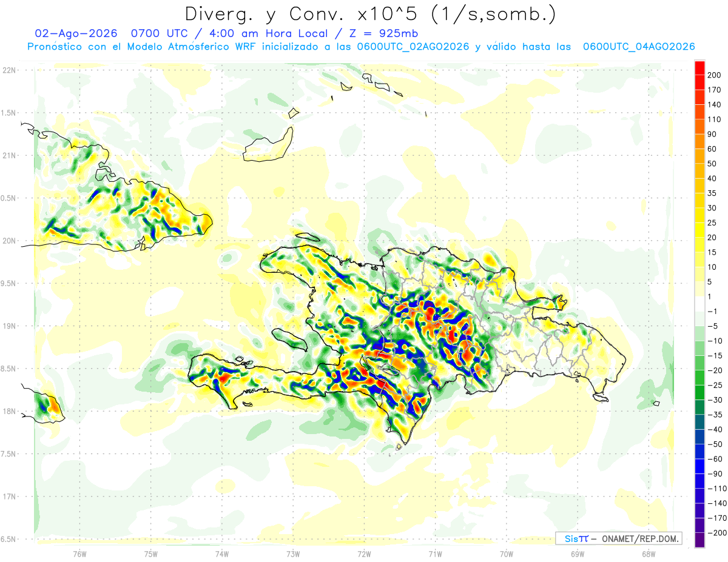728x562 pixels.
Task: Click the '-140' color bar value
Action: 716,503
